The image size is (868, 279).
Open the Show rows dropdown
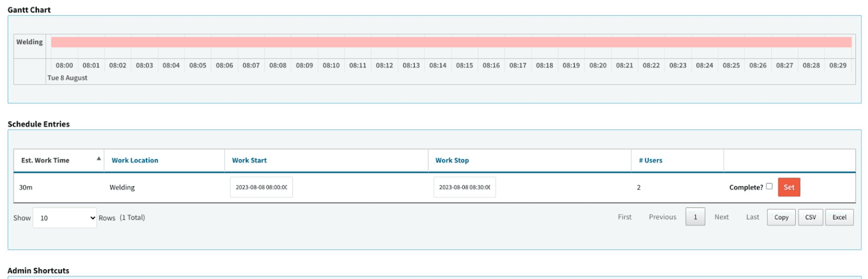[65, 218]
